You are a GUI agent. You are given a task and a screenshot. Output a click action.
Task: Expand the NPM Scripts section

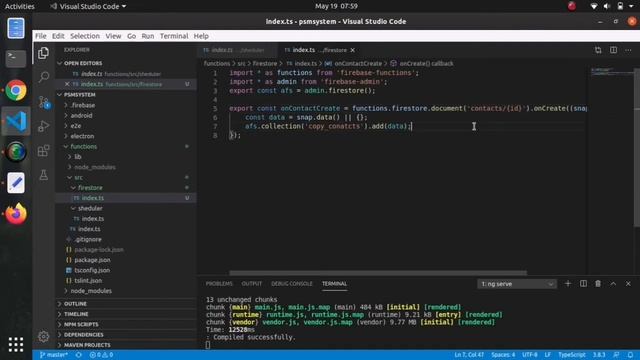tap(81, 324)
